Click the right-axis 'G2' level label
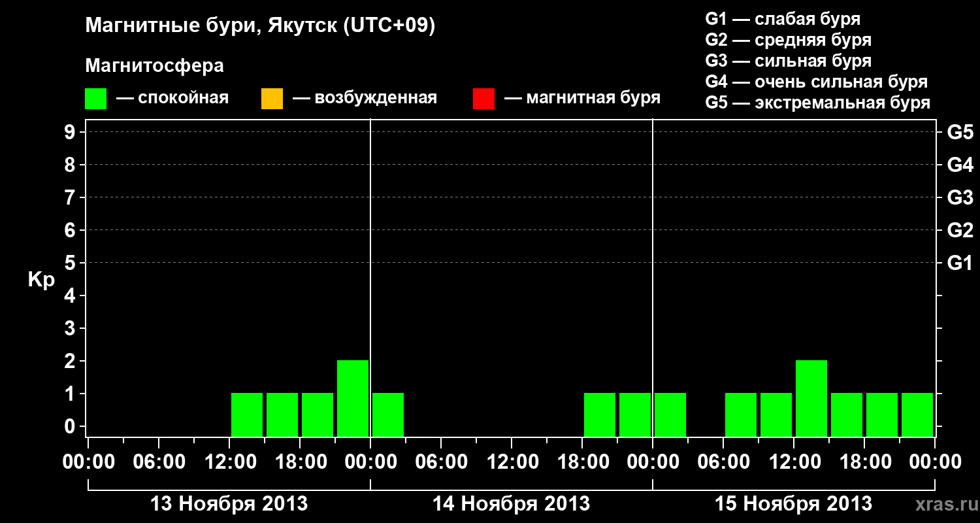Viewport: 980px width, 523px height. pyautogui.click(x=960, y=231)
